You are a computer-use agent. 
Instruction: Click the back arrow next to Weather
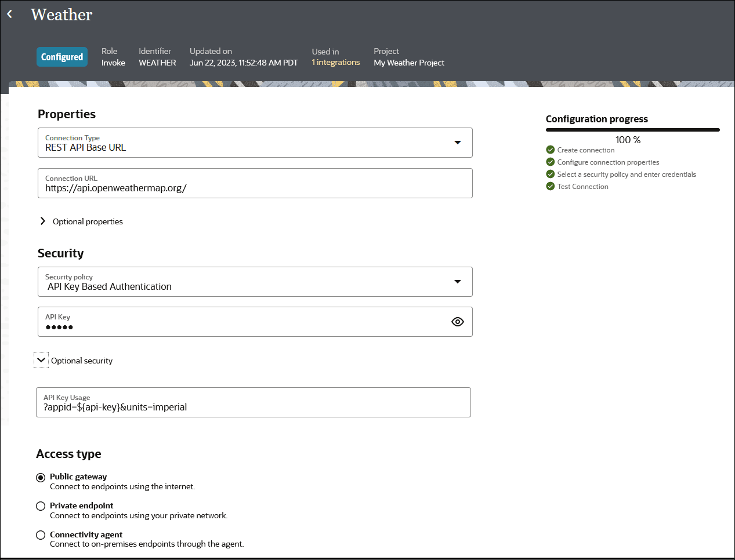[x=10, y=14]
